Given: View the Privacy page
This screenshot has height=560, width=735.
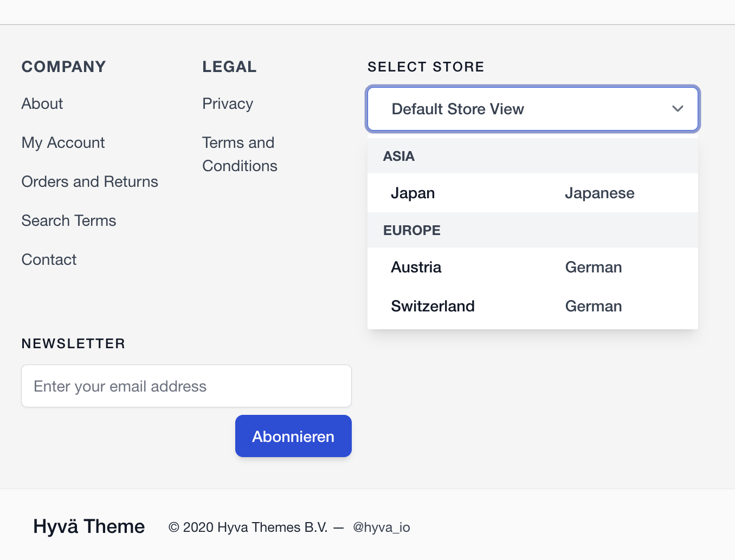Looking at the screenshot, I should coord(228,103).
